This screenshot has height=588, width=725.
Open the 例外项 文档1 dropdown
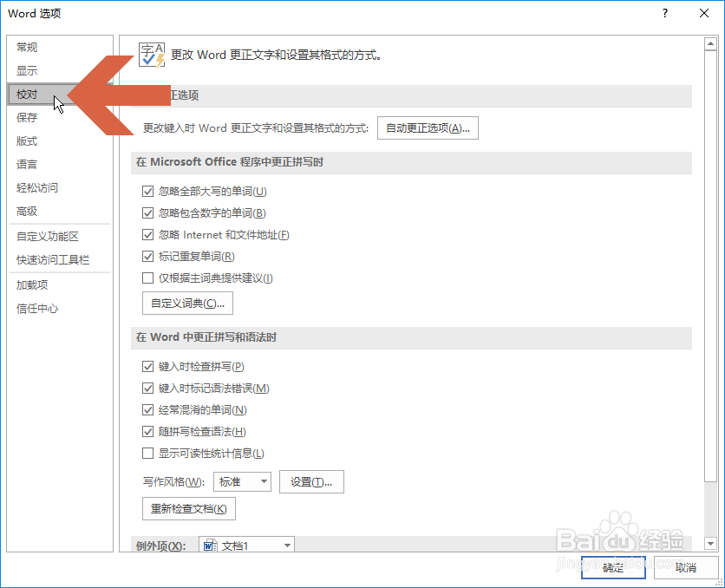(x=246, y=545)
